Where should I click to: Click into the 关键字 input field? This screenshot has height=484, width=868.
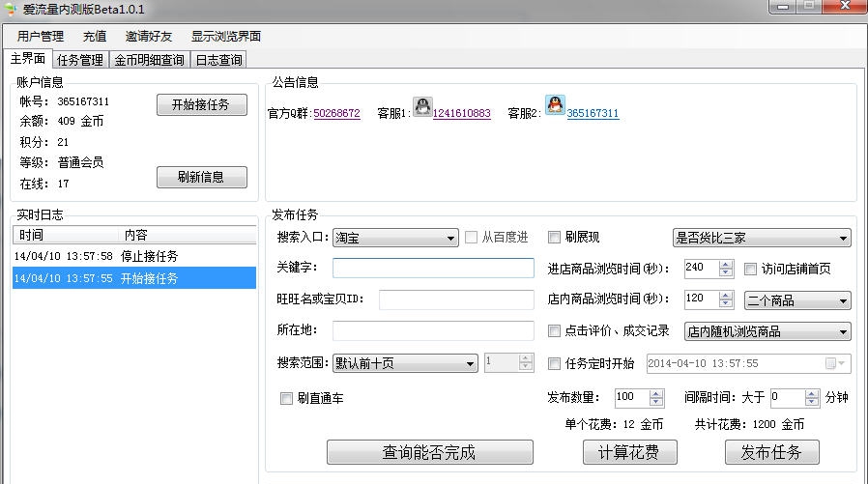pyautogui.click(x=433, y=268)
